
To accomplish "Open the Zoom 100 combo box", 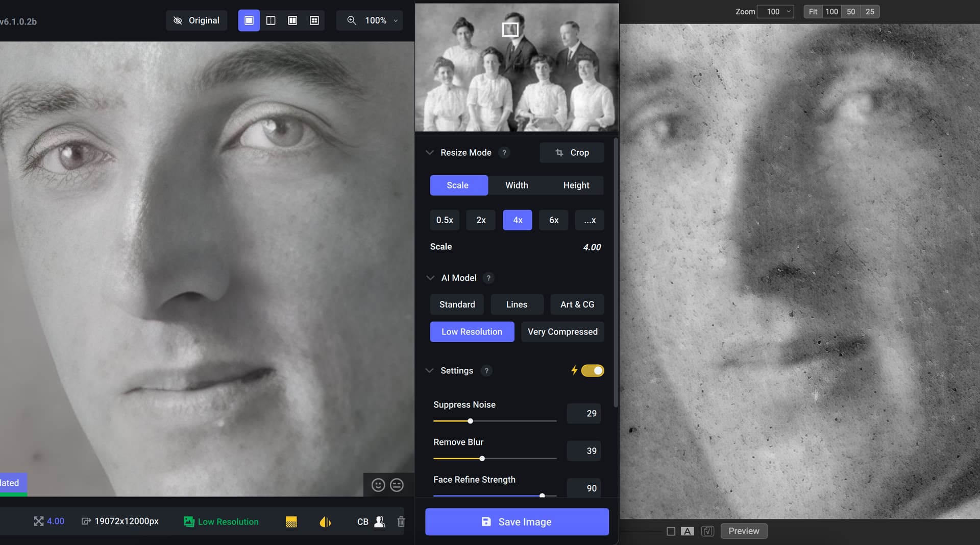I will 775,11.
